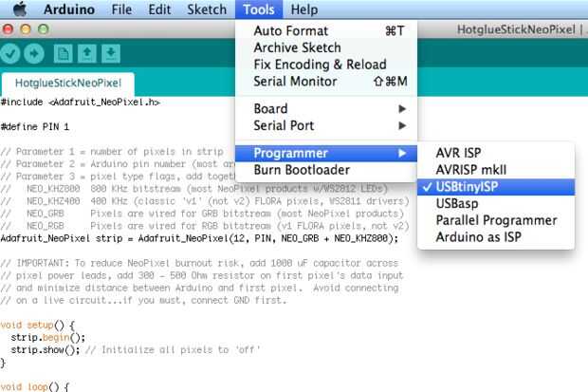Screen dimensions: 588x392
Task: Click the #include Adafruit_NeoPixel.h line
Action: point(81,103)
